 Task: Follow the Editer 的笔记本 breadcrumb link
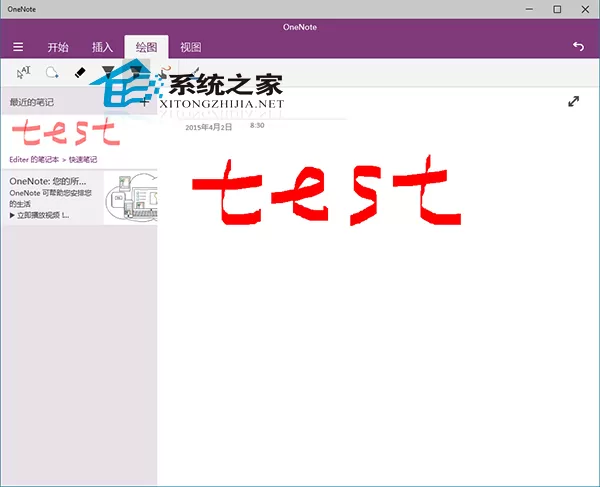point(34,160)
